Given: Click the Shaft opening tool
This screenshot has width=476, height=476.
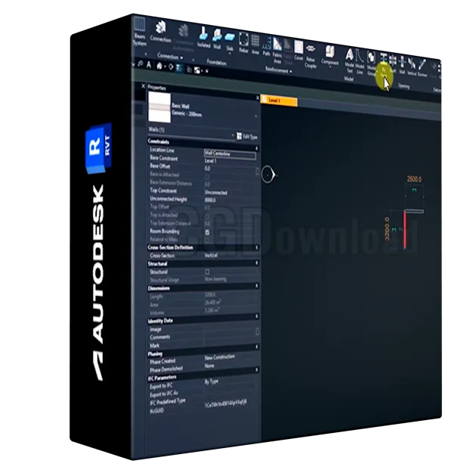Looking at the screenshot, I should point(393,63).
